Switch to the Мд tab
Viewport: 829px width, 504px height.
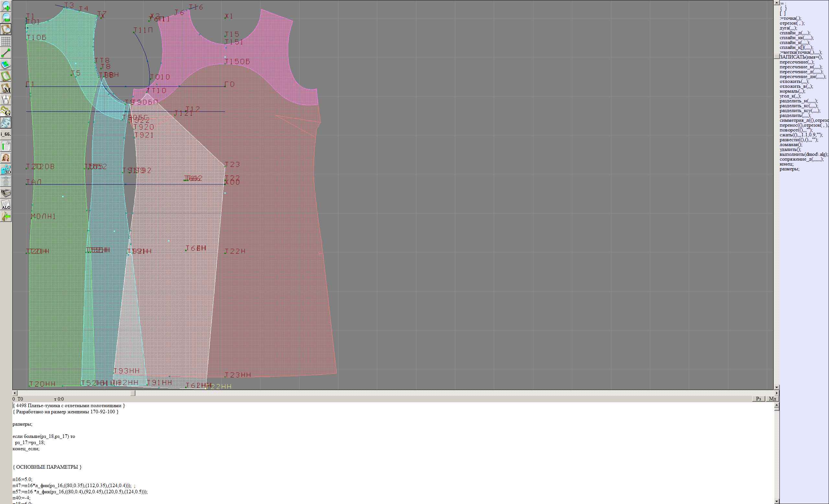tap(772, 399)
